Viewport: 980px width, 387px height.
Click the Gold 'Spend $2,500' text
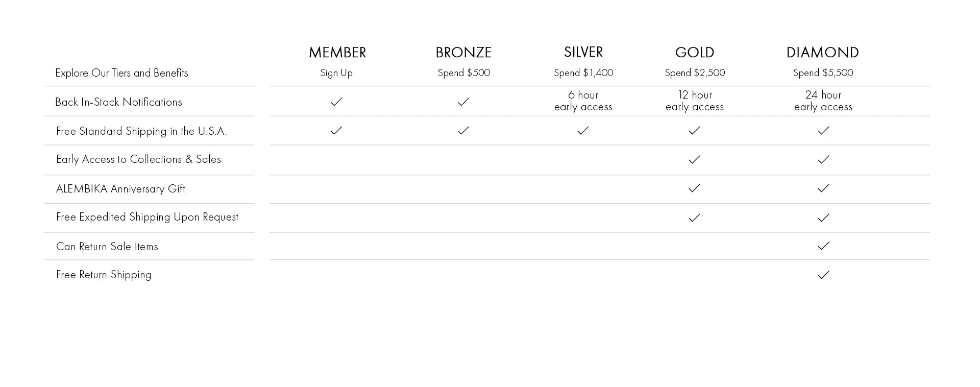pyautogui.click(x=695, y=73)
